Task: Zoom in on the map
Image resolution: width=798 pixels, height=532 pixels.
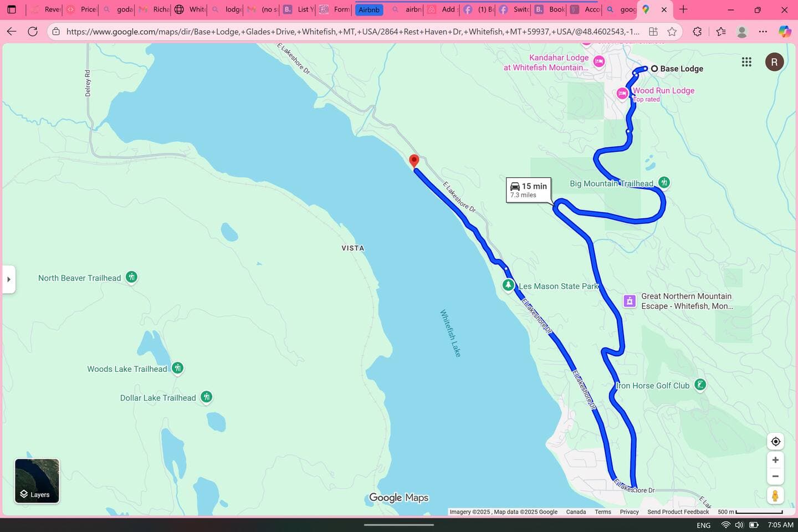Action: (x=775, y=460)
